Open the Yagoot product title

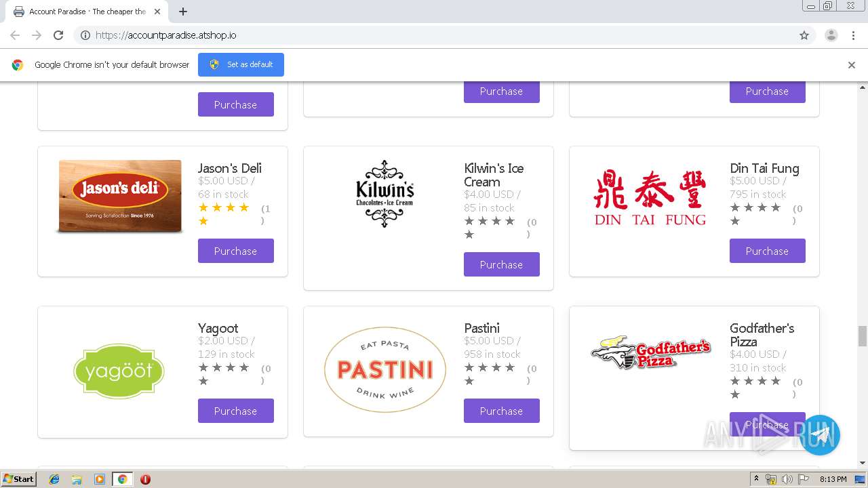click(218, 328)
